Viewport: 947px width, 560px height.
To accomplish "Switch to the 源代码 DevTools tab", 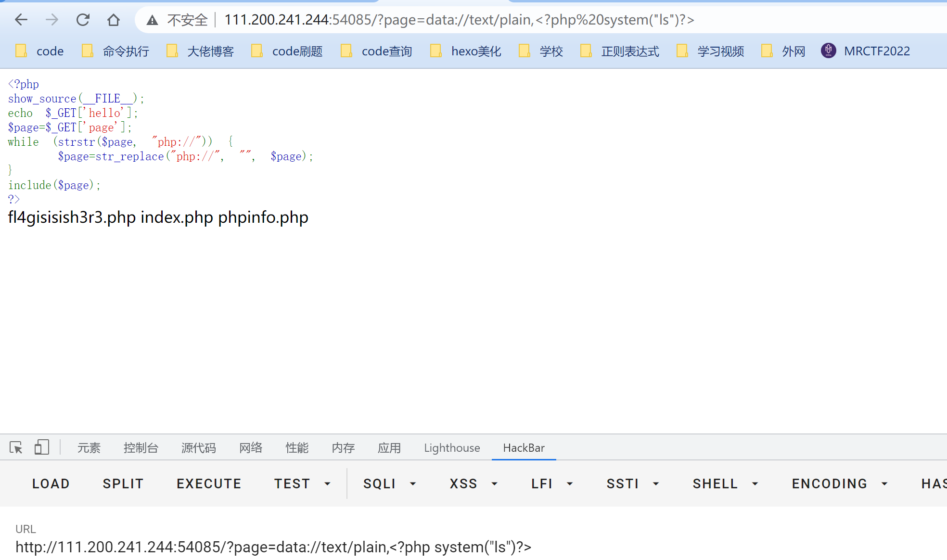I will tap(199, 448).
